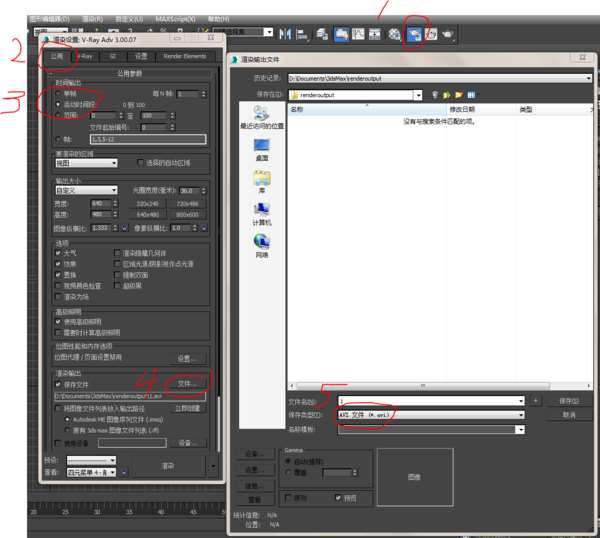Click the Render Setup toolbar icon
Image resolution: width=600 pixels, height=538 pixels.
[x=414, y=34]
